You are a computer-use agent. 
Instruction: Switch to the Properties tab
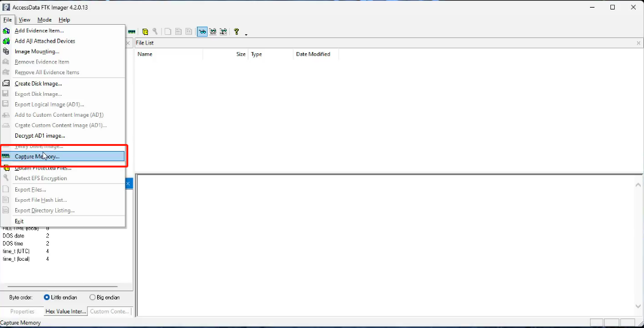[x=22, y=312]
